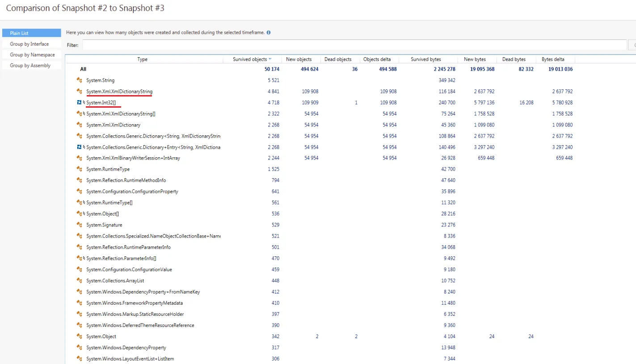Viewport: 636px width, 364px height.
Task: Click the icon beside System.Windows.DeferredThemeResourceReference
Action: [80, 326]
